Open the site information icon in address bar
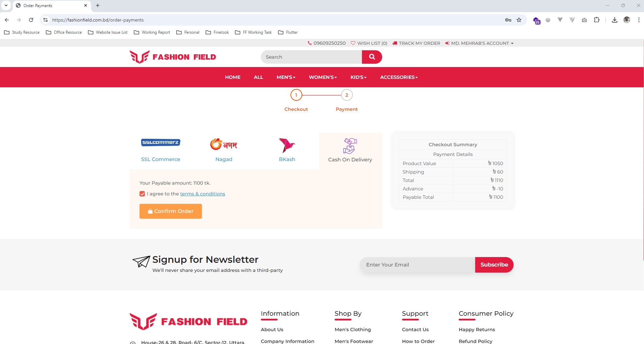 45,20
